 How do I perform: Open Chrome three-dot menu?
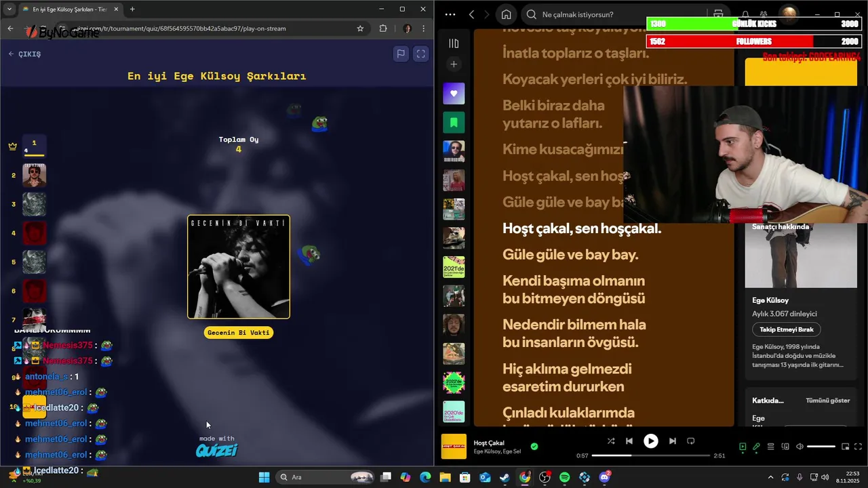(x=424, y=28)
